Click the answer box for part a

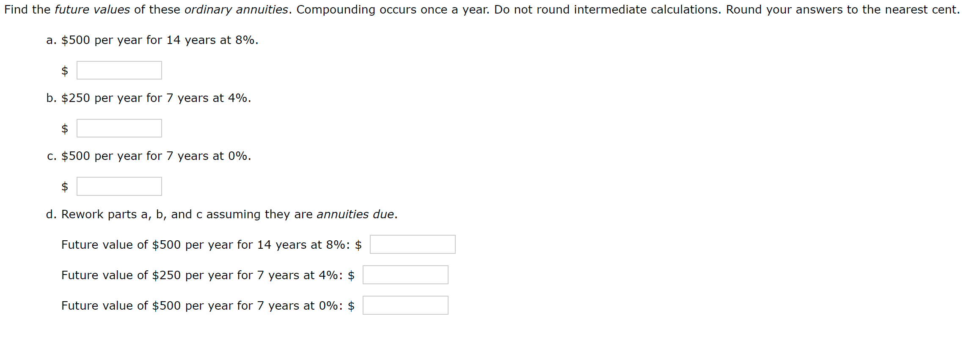click(119, 70)
